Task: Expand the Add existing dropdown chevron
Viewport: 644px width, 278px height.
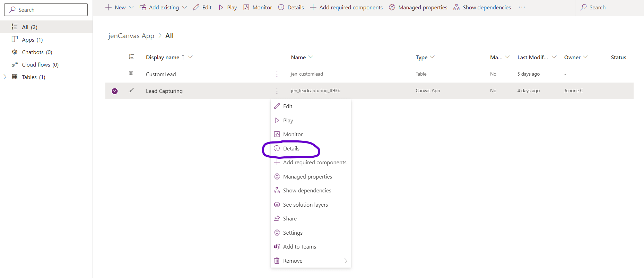Action: [184, 7]
